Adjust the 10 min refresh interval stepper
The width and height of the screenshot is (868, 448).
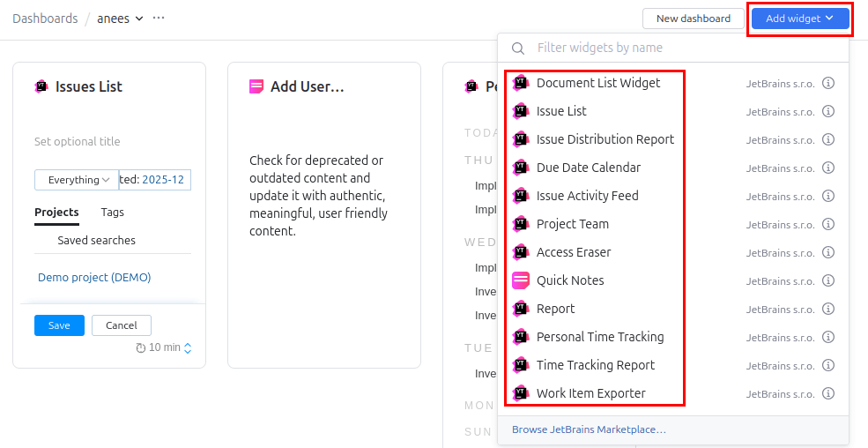187,348
